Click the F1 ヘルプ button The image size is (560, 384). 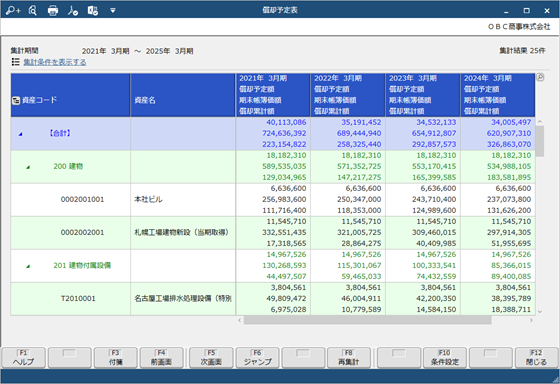point(24,358)
